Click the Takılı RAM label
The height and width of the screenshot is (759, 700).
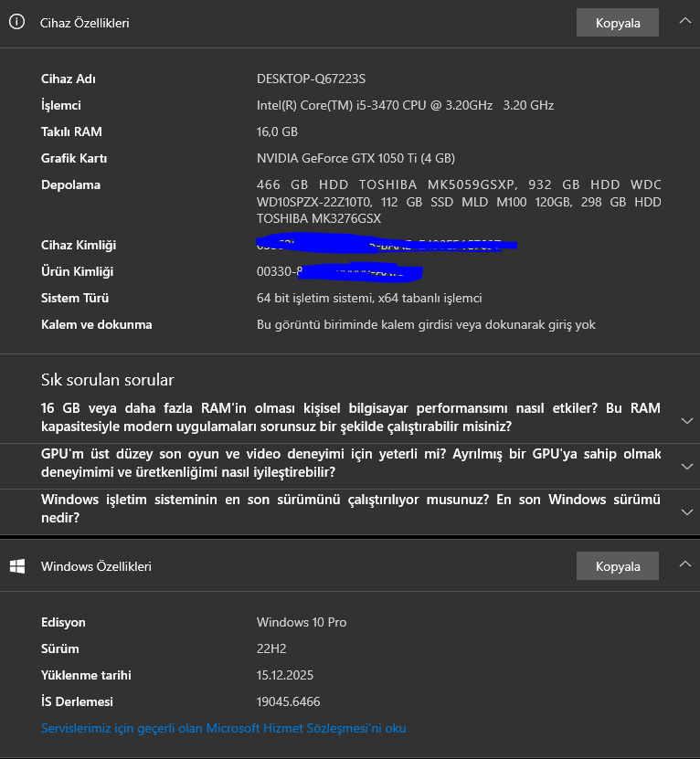(x=71, y=132)
